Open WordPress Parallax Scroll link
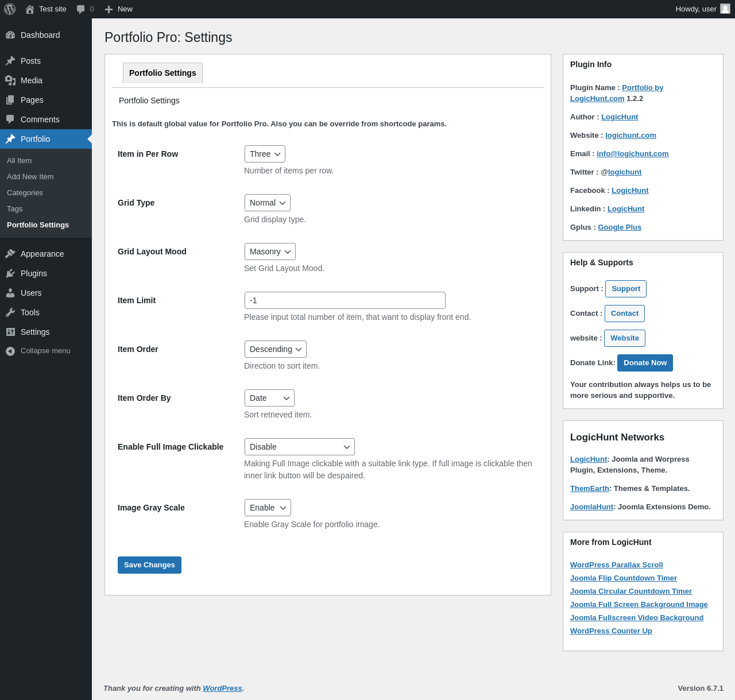This screenshot has width=735, height=700. point(616,565)
